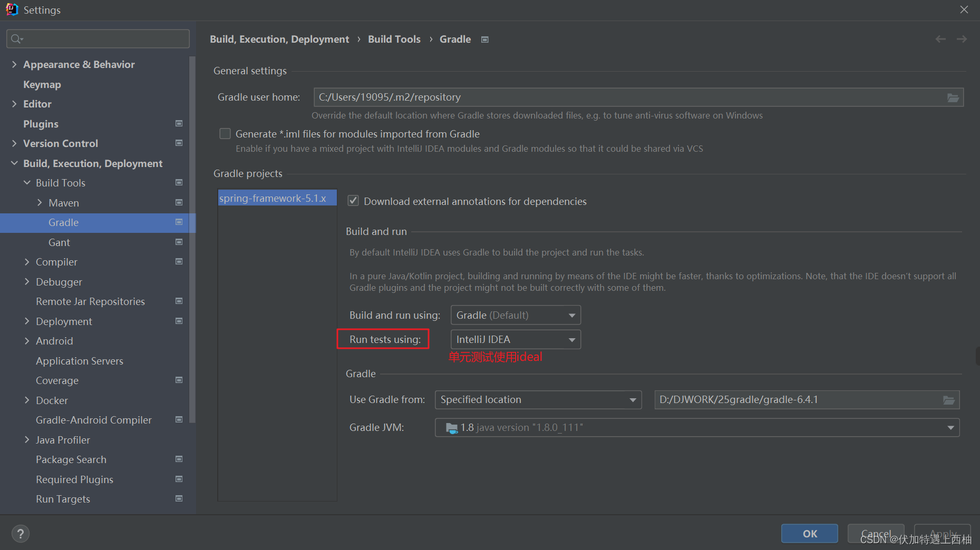Viewport: 980px width, 550px height.
Task: Open Application Servers settings
Action: (x=80, y=361)
